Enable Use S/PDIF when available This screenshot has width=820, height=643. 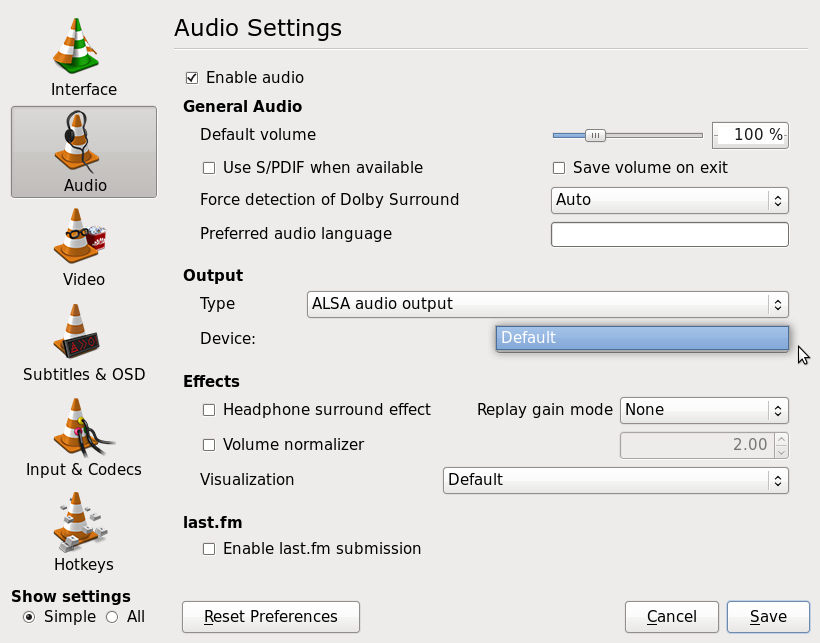[209, 168]
